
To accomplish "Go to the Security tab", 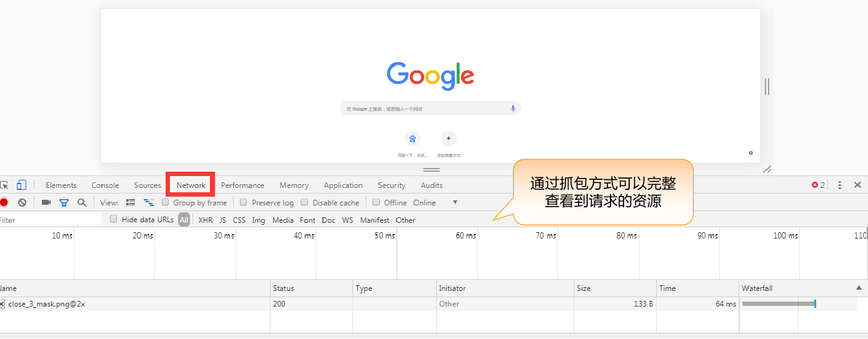I will (x=392, y=185).
